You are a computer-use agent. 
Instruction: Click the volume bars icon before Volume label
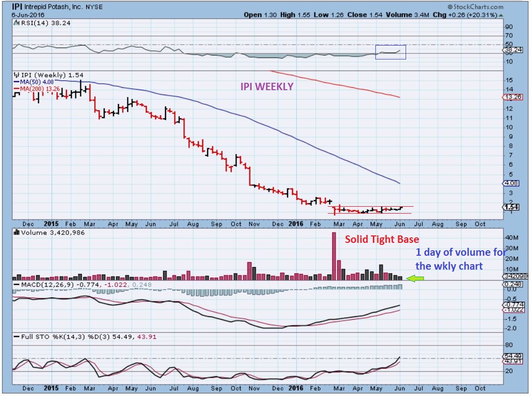[x=17, y=232]
